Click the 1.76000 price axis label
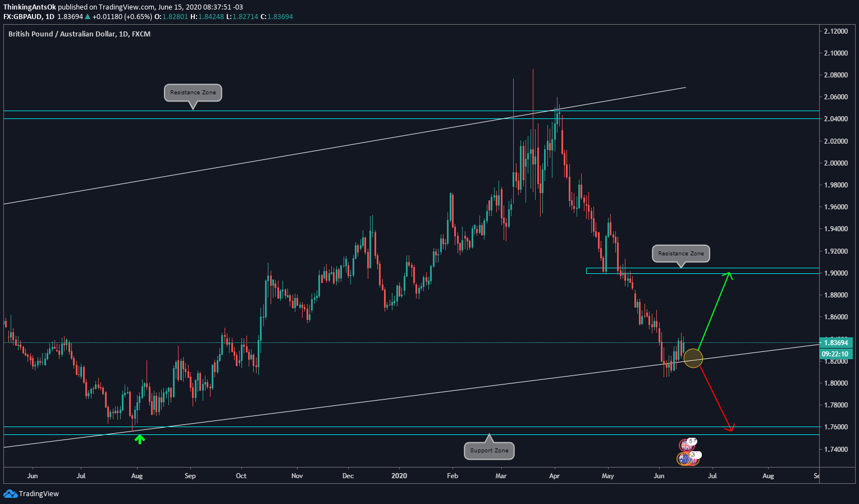The image size is (859, 504). coord(835,427)
